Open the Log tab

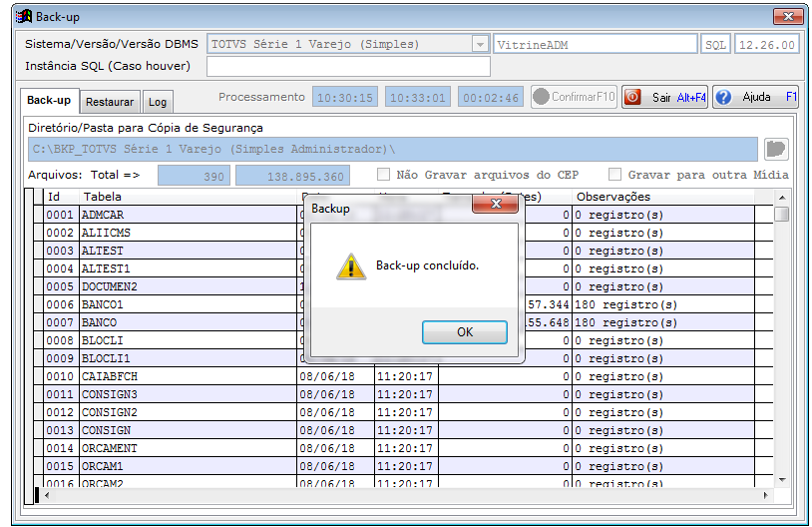pyautogui.click(x=158, y=102)
